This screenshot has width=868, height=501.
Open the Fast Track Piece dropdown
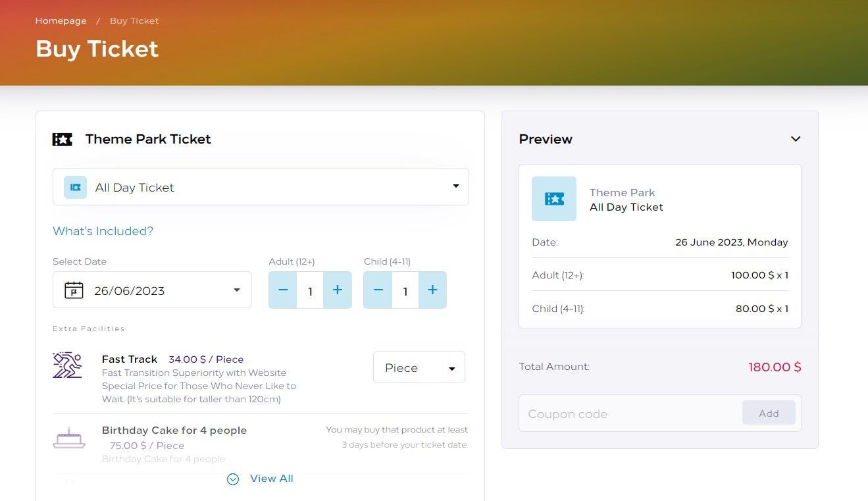(419, 367)
